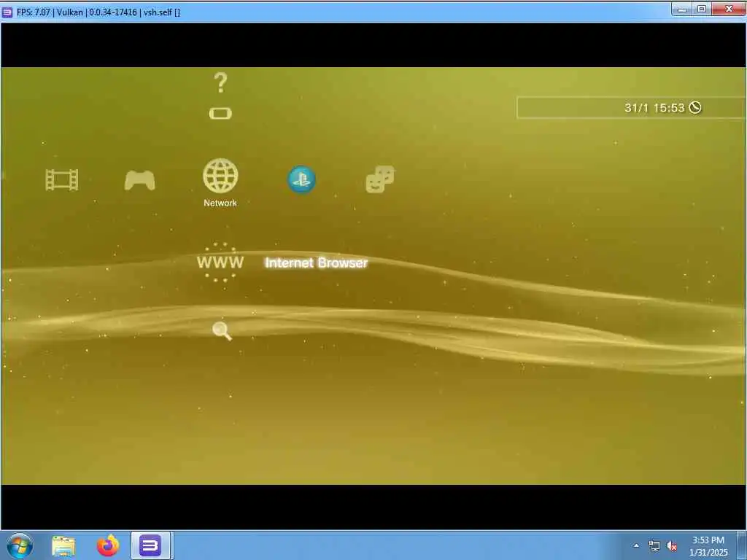Show hidden system tray icons
This screenshot has height=560, width=747.
point(636,546)
